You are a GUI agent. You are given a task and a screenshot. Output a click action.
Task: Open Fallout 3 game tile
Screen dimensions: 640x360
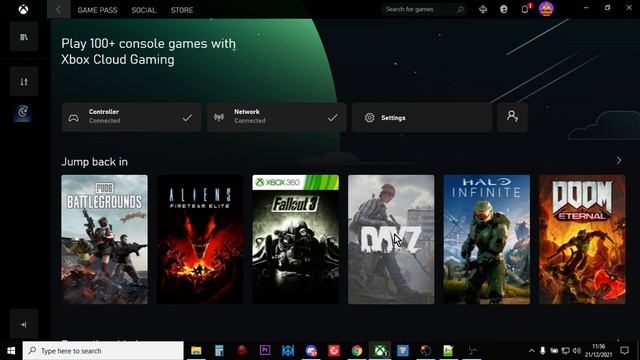pos(296,239)
